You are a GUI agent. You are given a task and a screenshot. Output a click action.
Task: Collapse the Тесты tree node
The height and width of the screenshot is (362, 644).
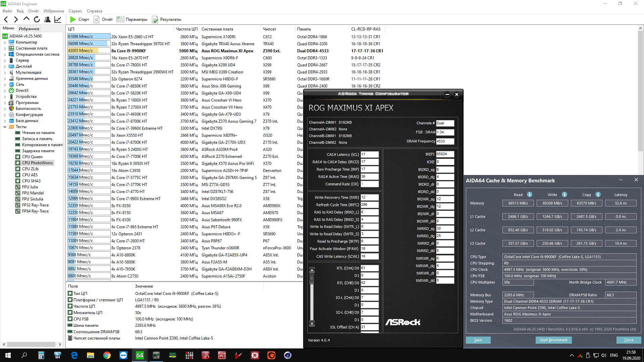coord(5,127)
